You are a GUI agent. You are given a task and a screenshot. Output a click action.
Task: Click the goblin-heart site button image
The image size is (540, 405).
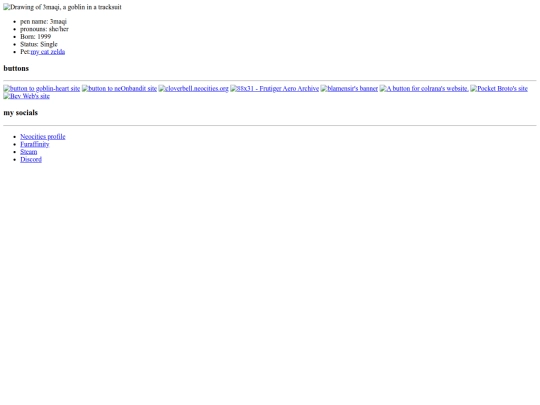click(42, 89)
